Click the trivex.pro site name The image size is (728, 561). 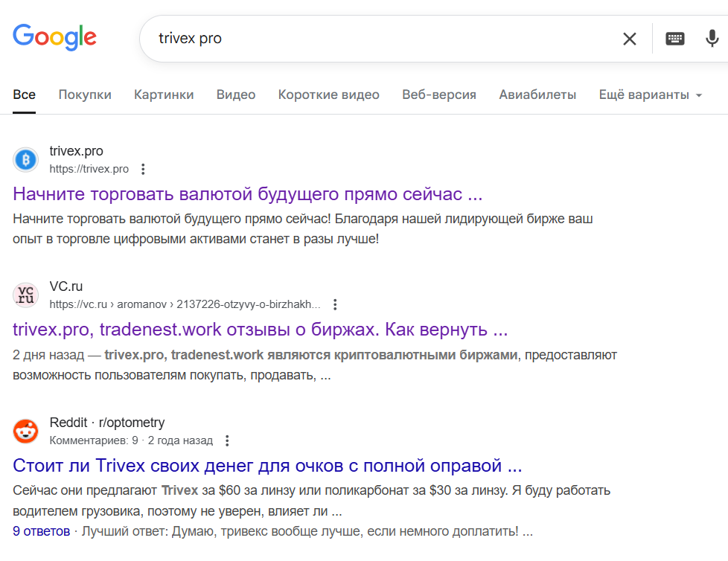[x=76, y=151]
